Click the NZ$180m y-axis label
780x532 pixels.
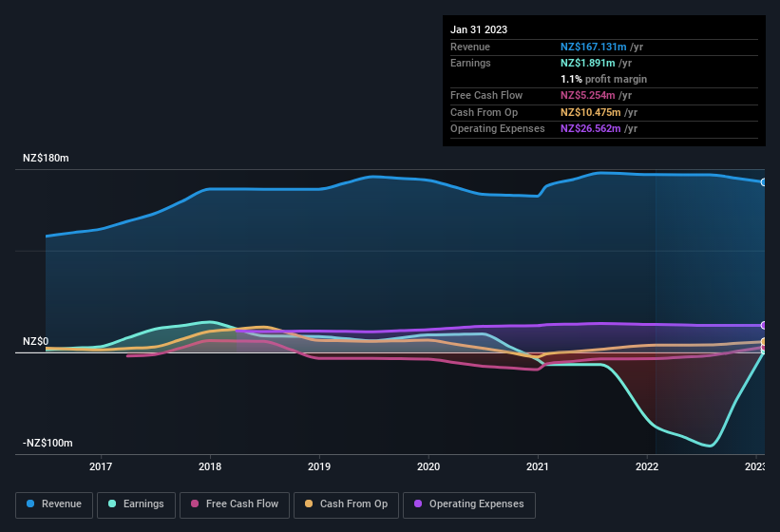point(46,158)
